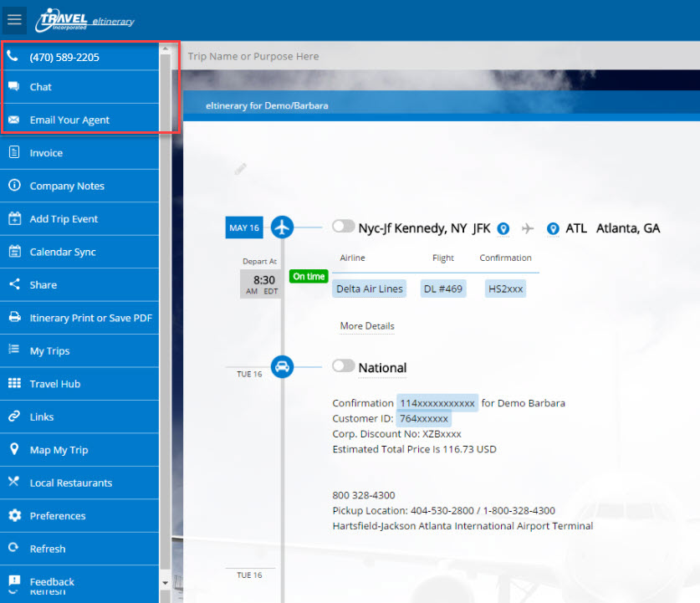This screenshot has height=603, width=700.
Task: Open Travel Hub
Action: click(79, 384)
